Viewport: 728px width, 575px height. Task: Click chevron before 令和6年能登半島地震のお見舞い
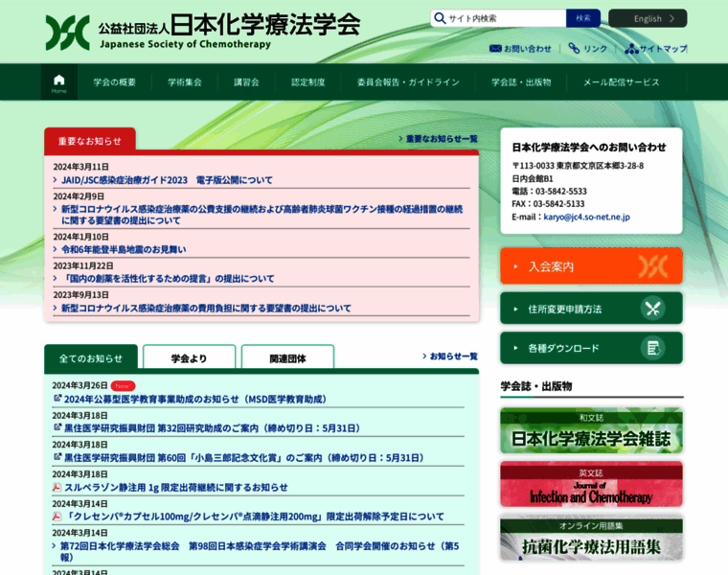coord(55,249)
